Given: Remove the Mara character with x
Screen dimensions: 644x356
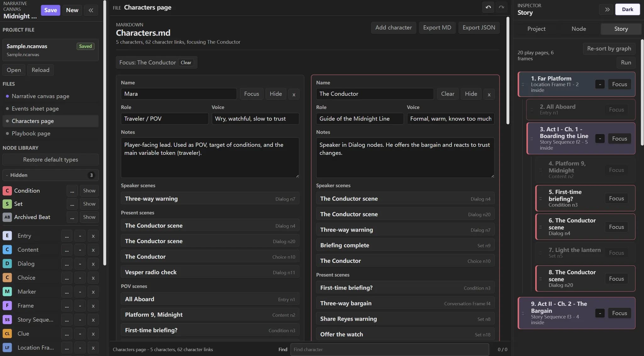Looking at the screenshot, I should coord(294,94).
